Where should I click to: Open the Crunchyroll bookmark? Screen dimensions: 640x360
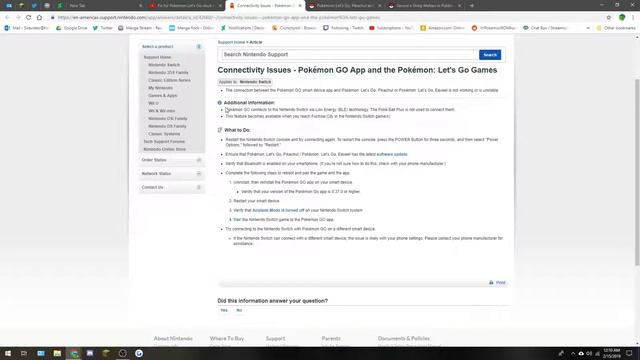point(294,28)
